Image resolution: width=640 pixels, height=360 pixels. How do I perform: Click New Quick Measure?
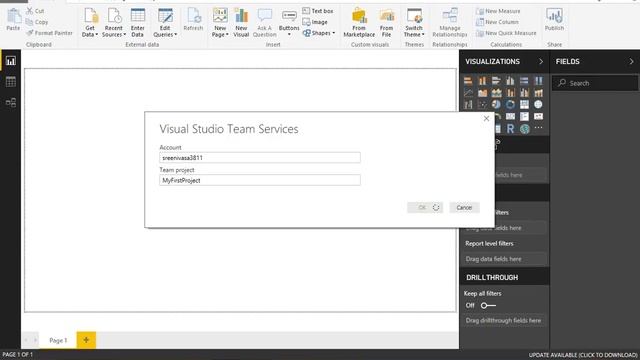tap(506, 33)
